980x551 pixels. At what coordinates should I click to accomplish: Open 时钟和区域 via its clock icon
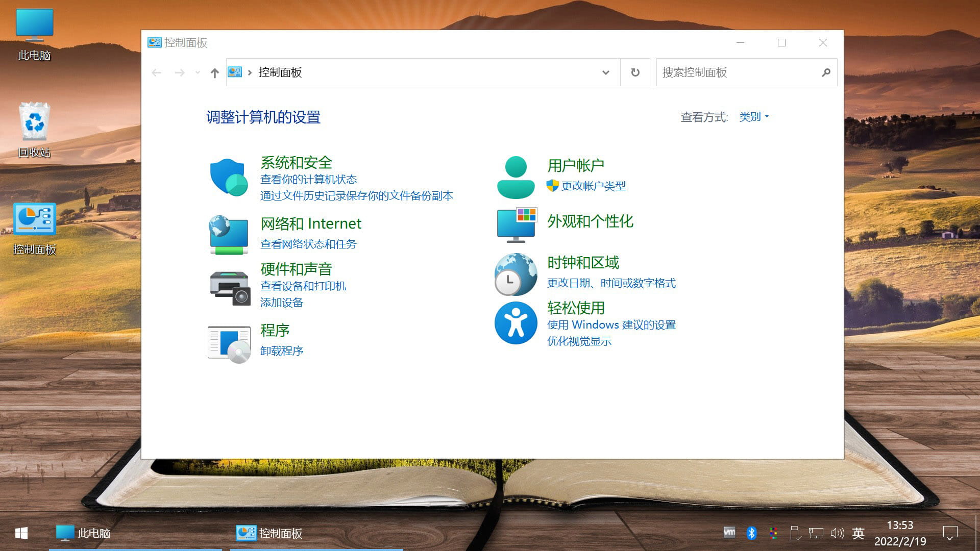(x=516, y=275)
